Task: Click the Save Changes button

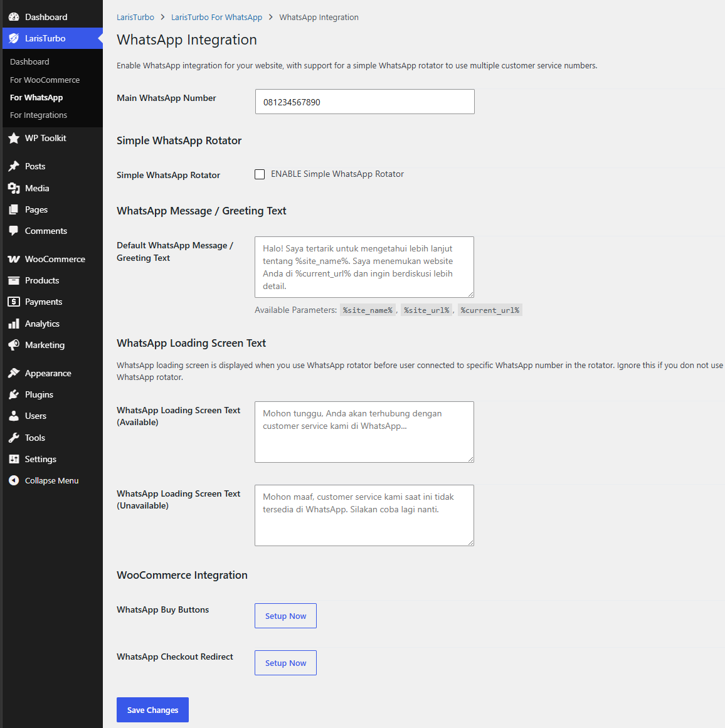Action: coord(152,709)
